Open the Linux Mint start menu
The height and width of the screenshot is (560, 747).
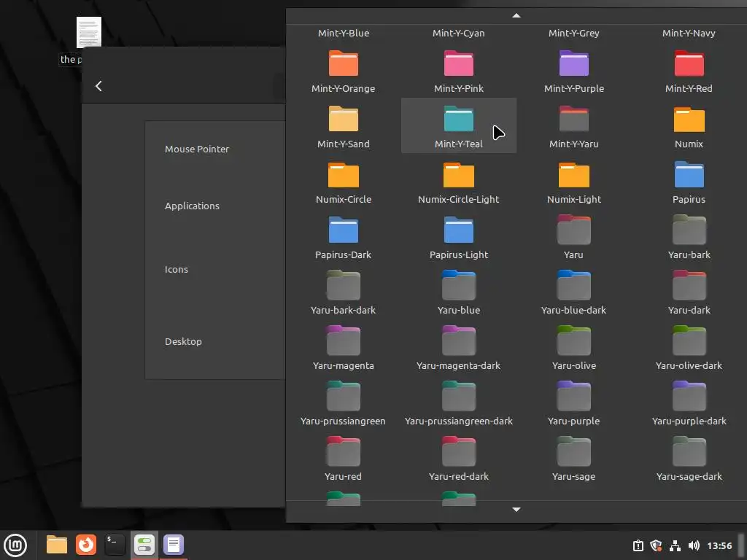pyautogui.click(x=15, y=545)
